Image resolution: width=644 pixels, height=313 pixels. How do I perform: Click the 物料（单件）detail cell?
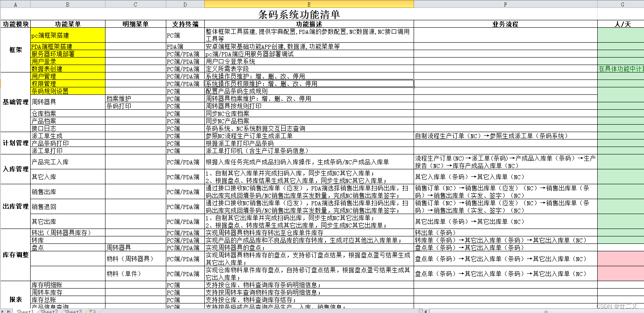pyautogui.click(x=136, y=274)
